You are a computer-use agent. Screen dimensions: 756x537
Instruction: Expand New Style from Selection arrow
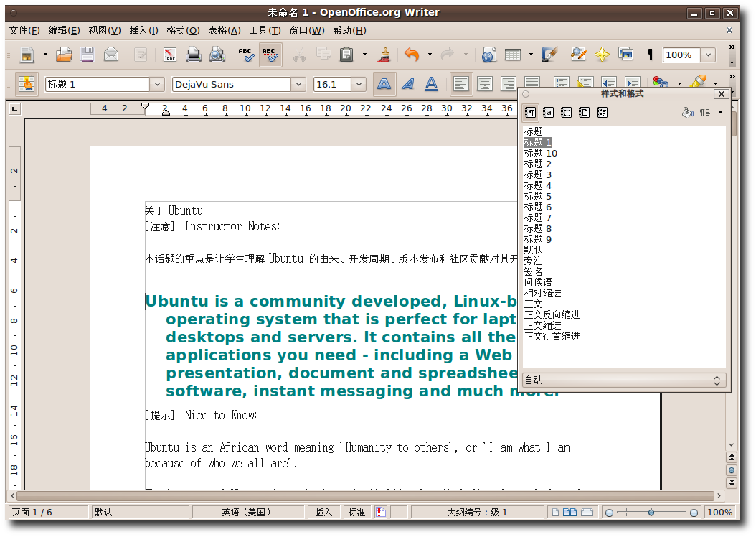720,113
